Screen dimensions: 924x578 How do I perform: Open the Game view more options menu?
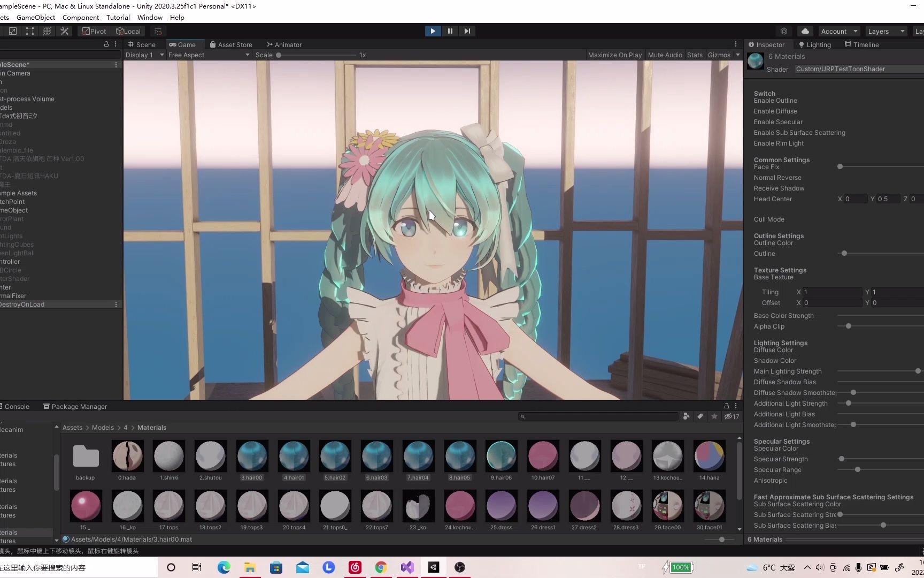pyautogui.click(x=736, y=44)
